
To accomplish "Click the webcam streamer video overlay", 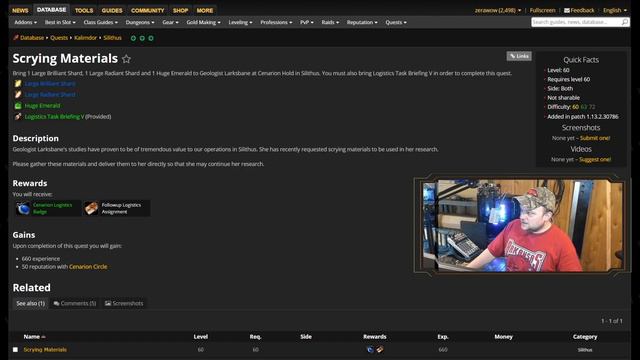I will [522, 225].
